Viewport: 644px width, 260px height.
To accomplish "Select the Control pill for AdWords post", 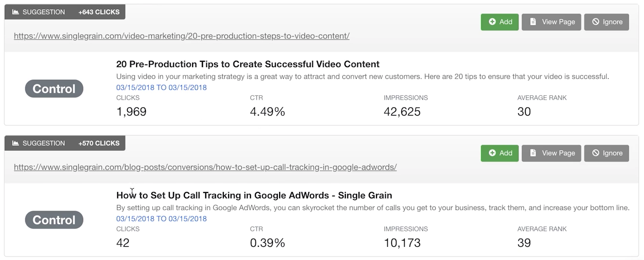I will (x=54, y=220).
